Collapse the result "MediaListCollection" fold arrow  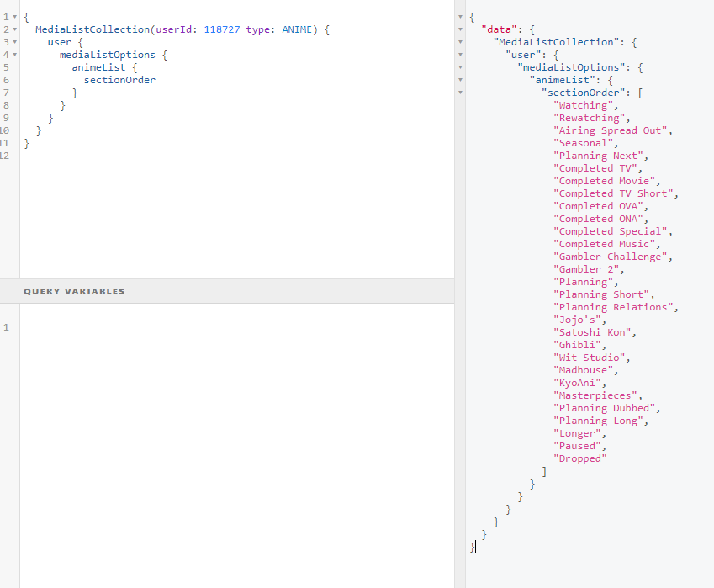[x=460, y=42]
